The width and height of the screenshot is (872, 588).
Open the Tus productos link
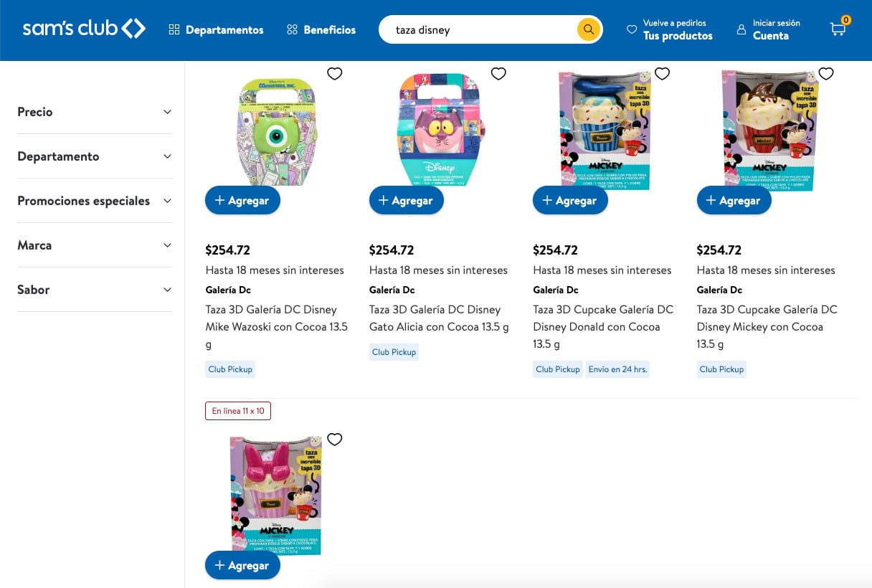point(678,34)
